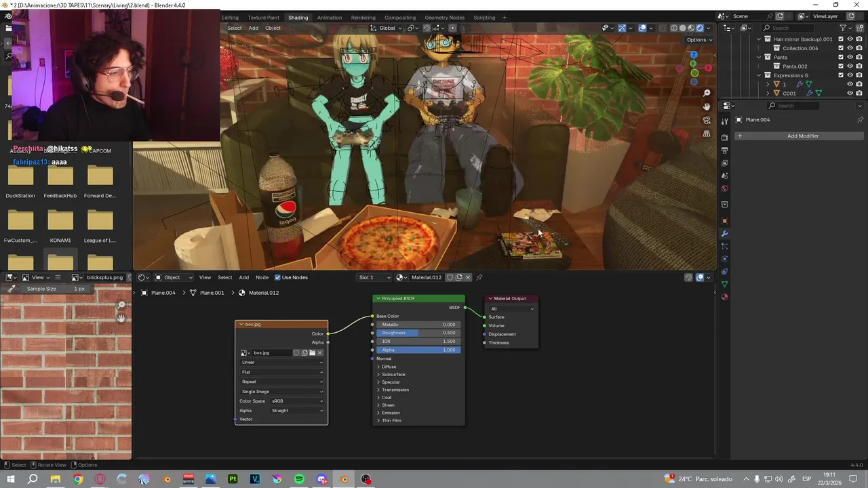868x488 pixels.
Task: Toggle fake user shield for Material.012
Action: point(450,277)
